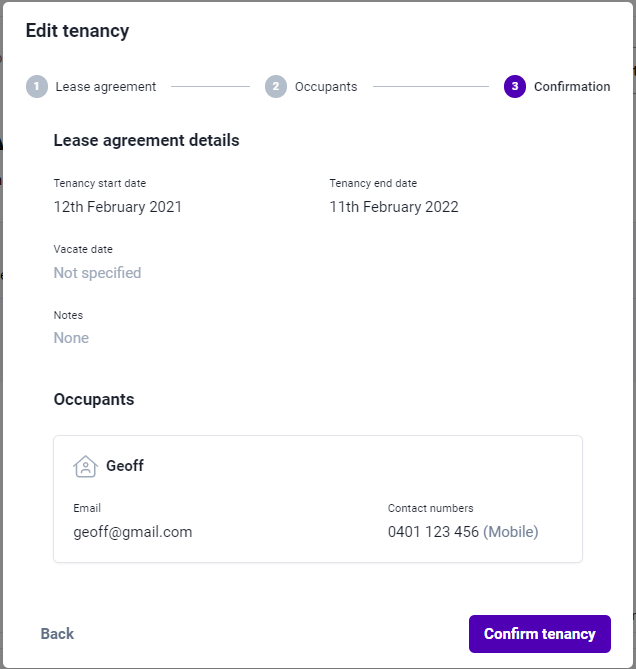
Task: Select the Confirmation step label
Action: pyautogui.click(x=572, y=87)
